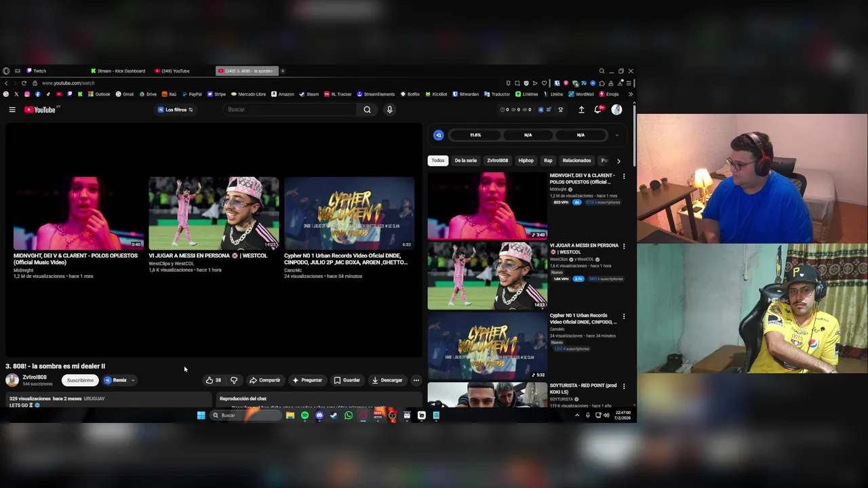Click the magnifier search button on YouTube
868x488 pixels.
tap(367, 110)
